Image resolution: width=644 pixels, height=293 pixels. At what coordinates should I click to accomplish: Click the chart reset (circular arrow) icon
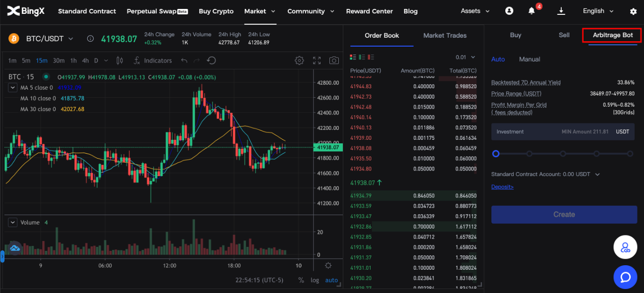point(212,60)
